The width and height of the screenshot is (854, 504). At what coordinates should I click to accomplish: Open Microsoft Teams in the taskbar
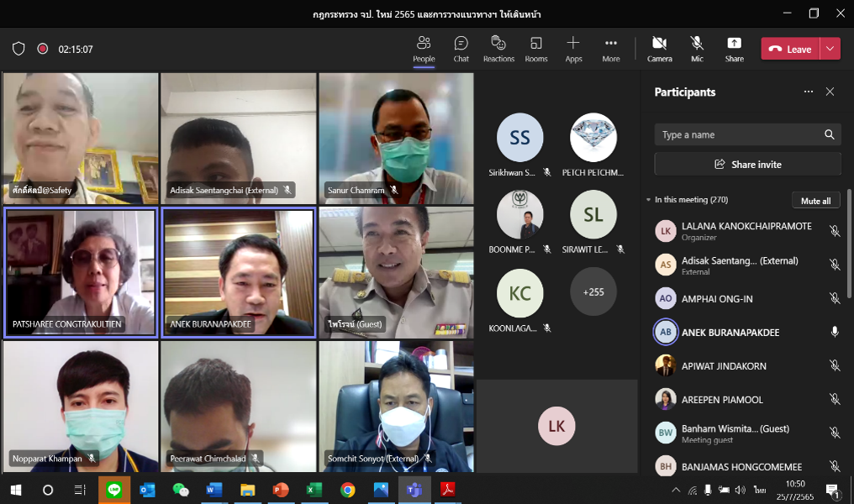(x=414, y=490)
